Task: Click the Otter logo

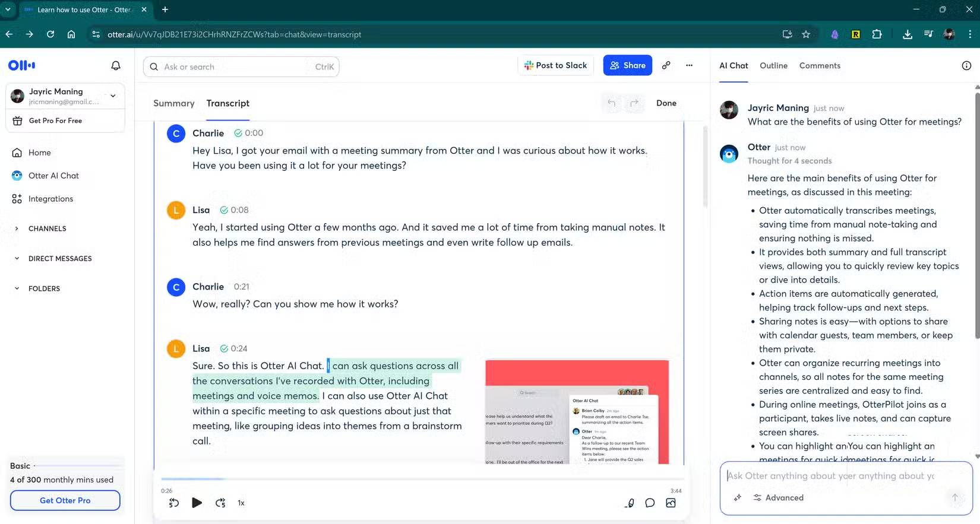Action: click(22, 65)
